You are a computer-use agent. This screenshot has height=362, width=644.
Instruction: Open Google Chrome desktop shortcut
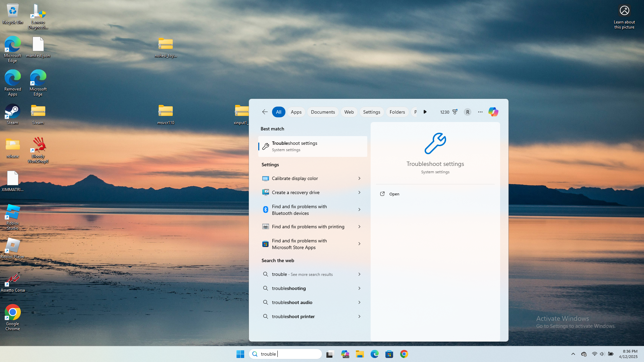[13, 317]
